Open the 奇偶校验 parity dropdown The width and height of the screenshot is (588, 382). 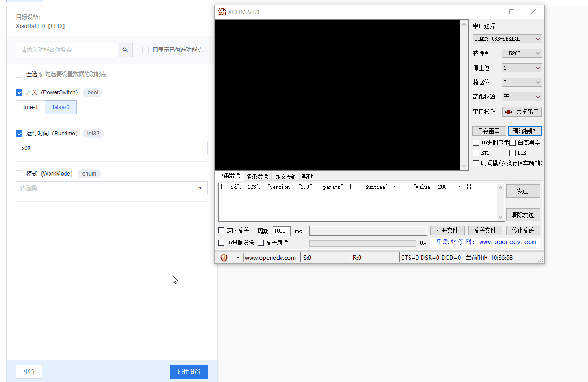point(522,97)
